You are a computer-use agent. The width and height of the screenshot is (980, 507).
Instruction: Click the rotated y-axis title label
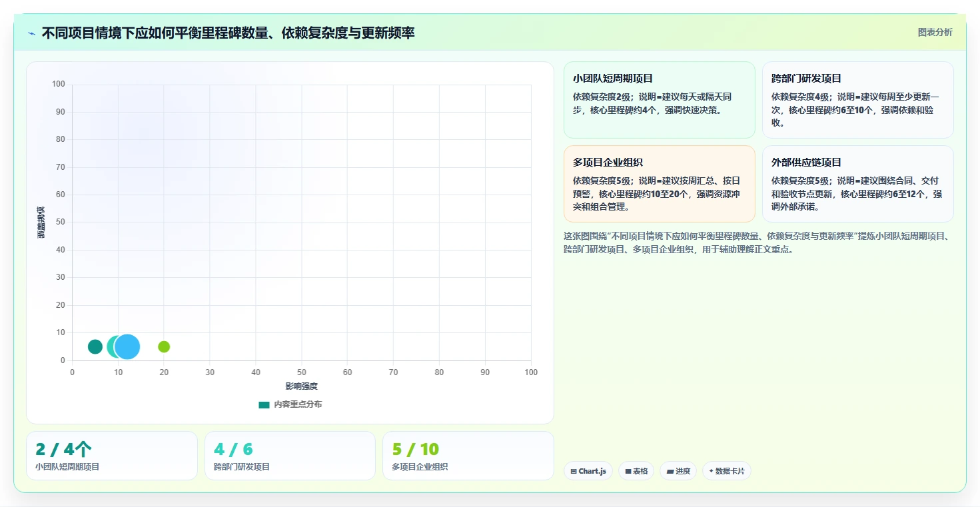coord(41,223)
